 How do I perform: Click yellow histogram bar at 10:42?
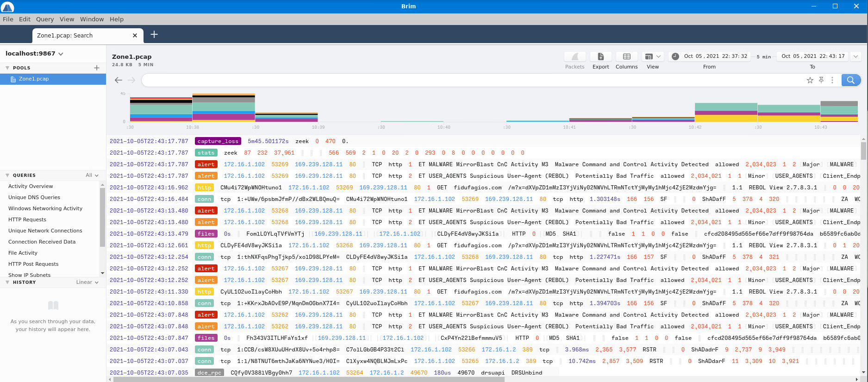[x=725, y=119]
